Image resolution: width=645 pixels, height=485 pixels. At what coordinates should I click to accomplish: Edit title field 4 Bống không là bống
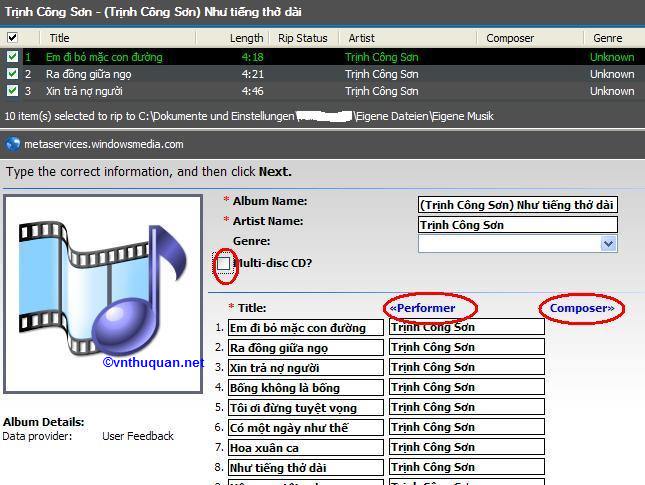pos(306,388)
